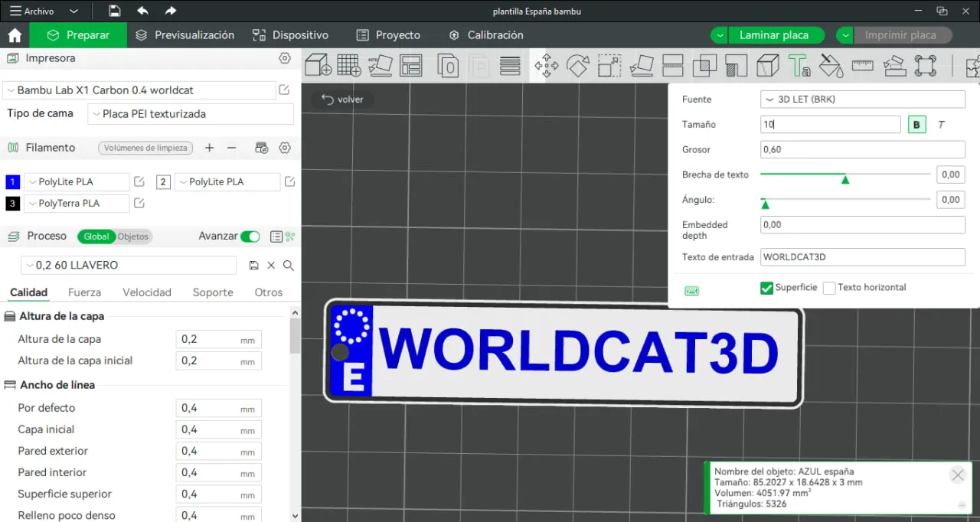The width and height of the screenshot is (980, 522).
Task: Select the Support painting tool
Action: click(736, 66)
